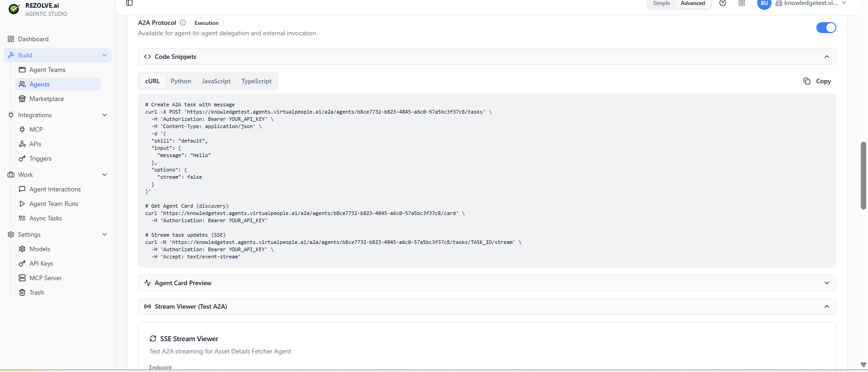868x372 pixels.
Task: Click the Execution badge
Action: (x=206, y=23)
